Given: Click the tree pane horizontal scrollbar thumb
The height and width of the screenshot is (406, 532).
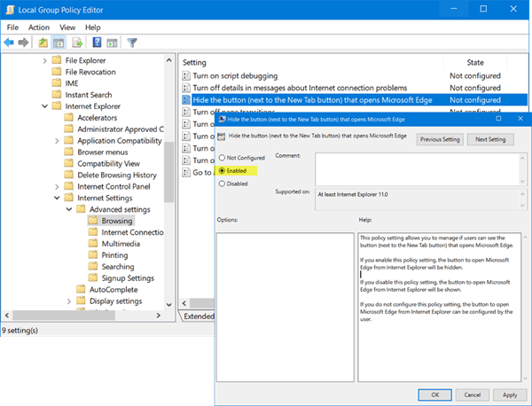Looking at the screenshot, I should pos(64,316).
